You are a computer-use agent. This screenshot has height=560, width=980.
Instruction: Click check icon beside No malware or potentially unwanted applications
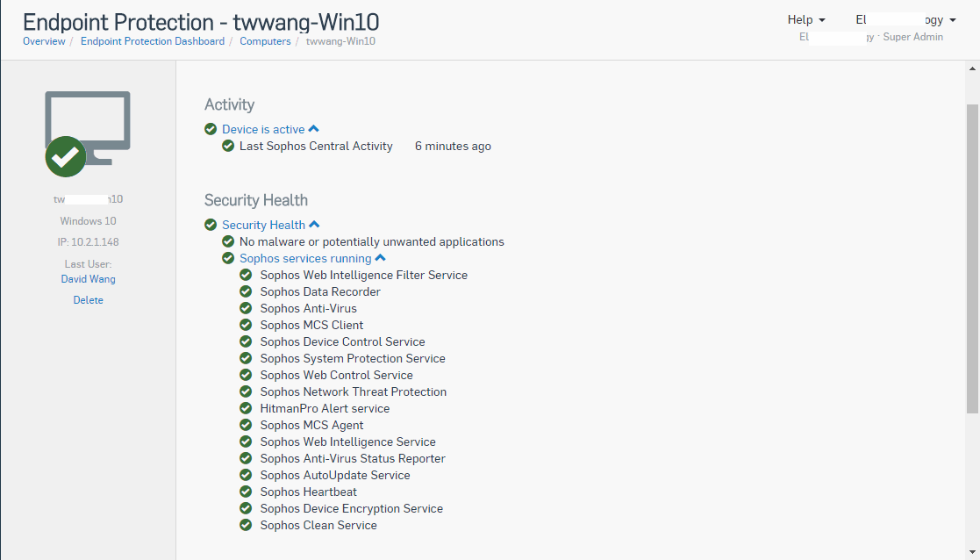pos(228,242)
